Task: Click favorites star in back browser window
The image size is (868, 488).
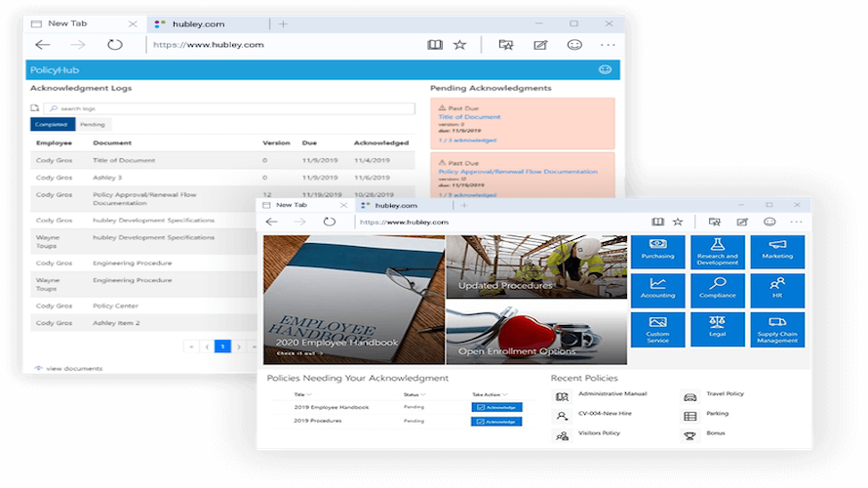Action: pos(460,45)
